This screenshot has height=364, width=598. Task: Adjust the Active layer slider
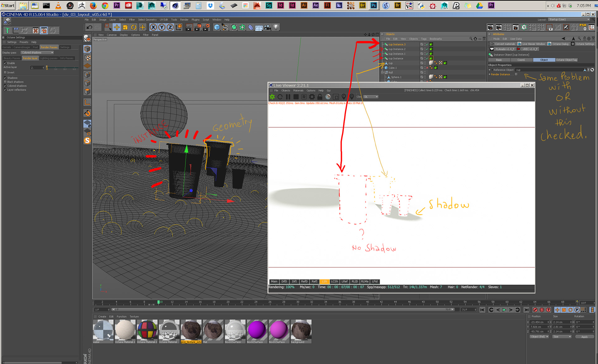62,68
